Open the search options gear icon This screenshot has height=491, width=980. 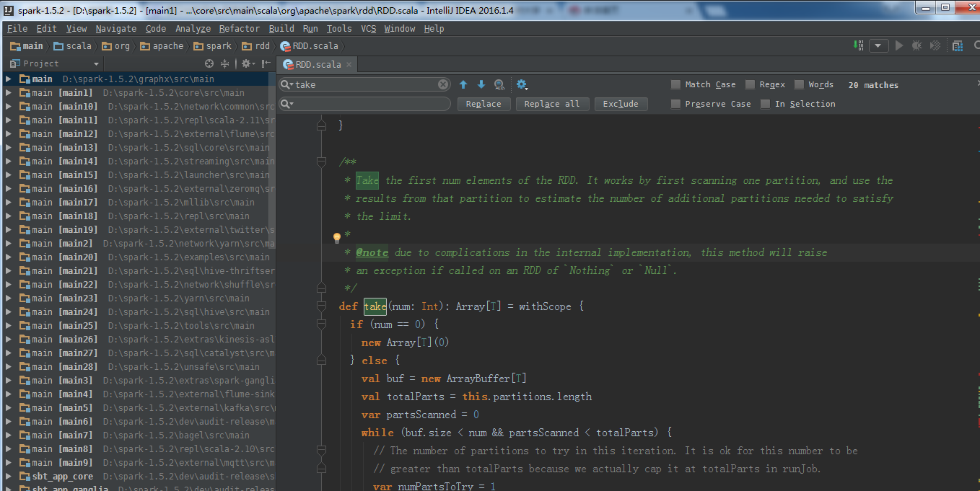[x=522, y=84]
